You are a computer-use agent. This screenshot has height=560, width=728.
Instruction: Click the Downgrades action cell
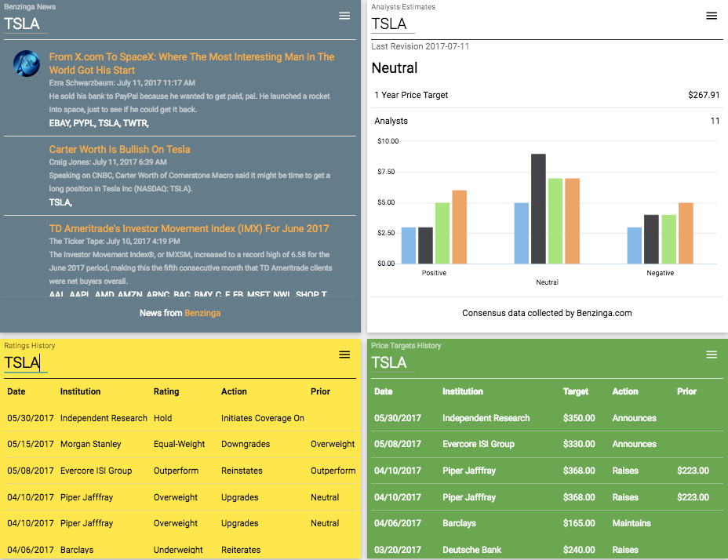coord(246,444)
